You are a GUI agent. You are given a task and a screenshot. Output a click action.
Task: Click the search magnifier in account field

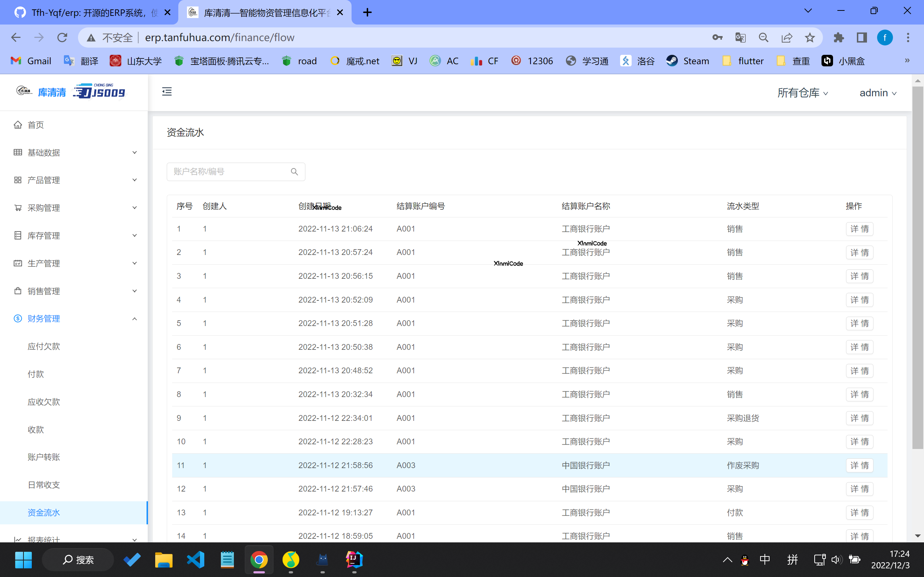coord(294,172)
